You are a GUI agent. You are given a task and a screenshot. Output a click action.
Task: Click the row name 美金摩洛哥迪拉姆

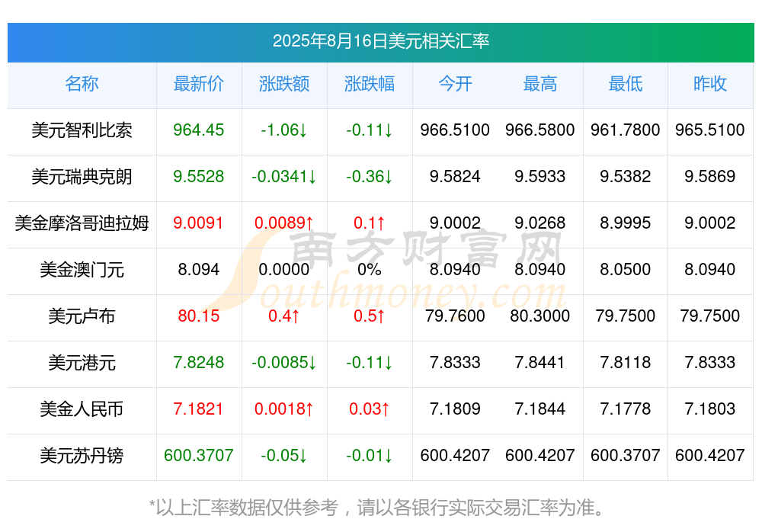(82, 223)
